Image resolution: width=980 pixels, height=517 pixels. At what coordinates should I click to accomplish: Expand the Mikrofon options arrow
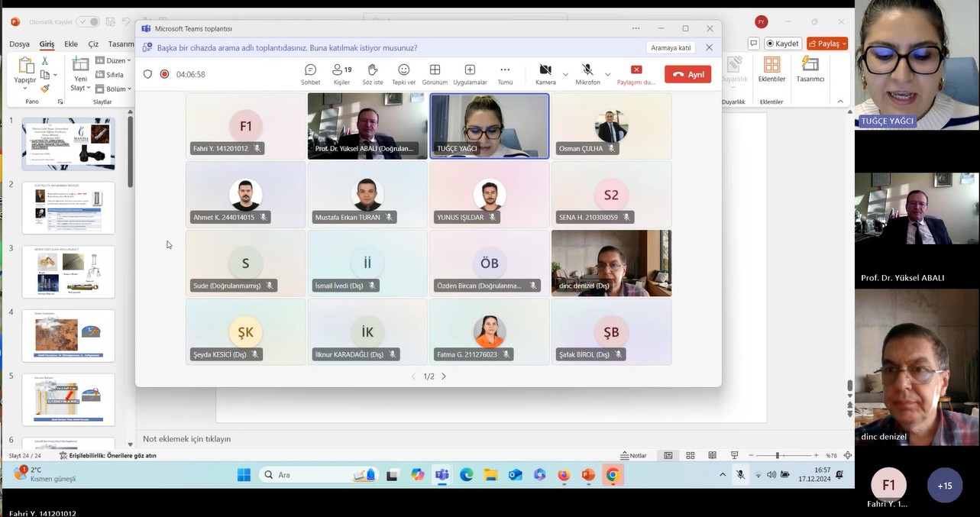point(609,75)
